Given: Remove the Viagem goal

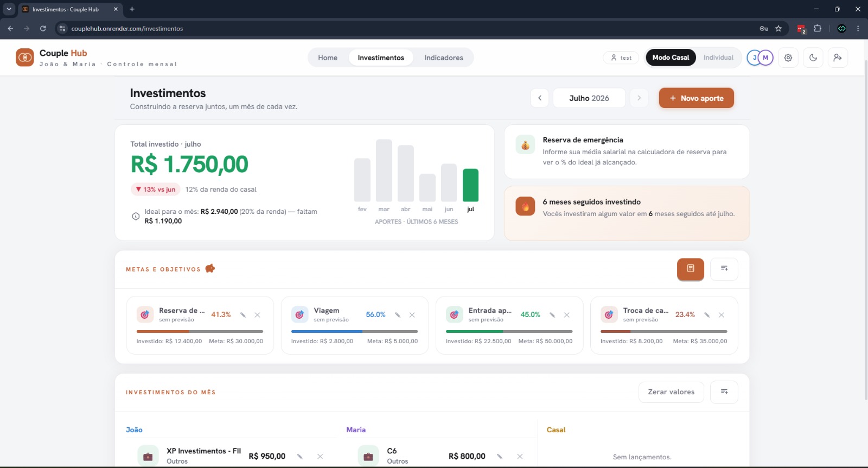Looking at the screenshot, I should point(412,315).
